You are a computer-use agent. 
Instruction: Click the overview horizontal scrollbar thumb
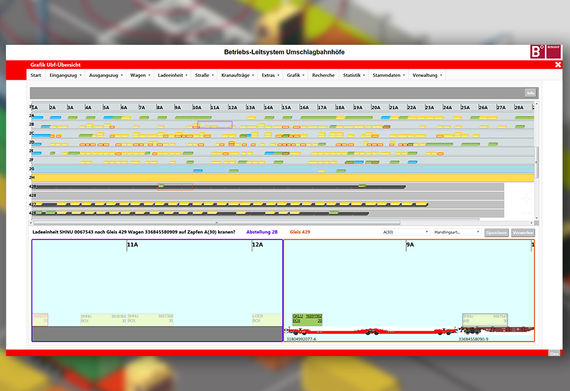217,223
